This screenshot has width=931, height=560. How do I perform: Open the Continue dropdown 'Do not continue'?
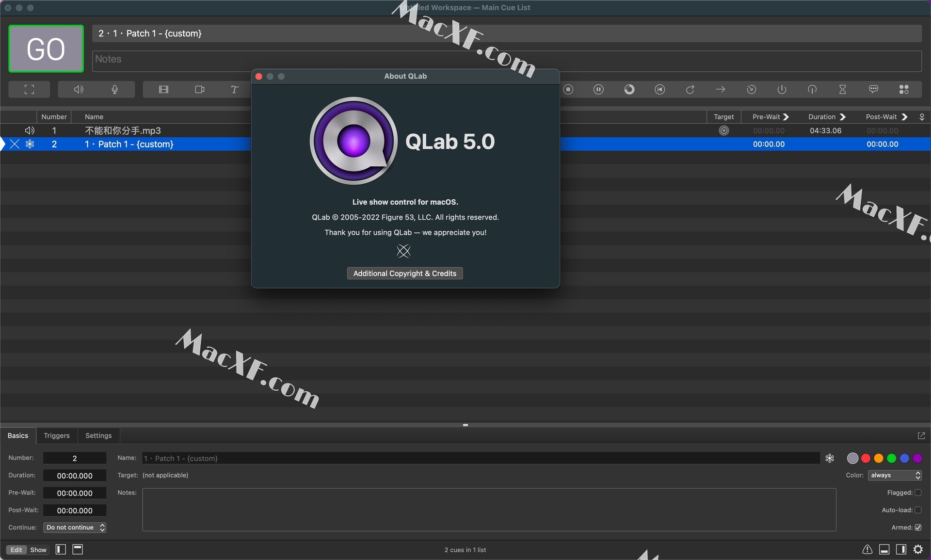tap(75, 528)
